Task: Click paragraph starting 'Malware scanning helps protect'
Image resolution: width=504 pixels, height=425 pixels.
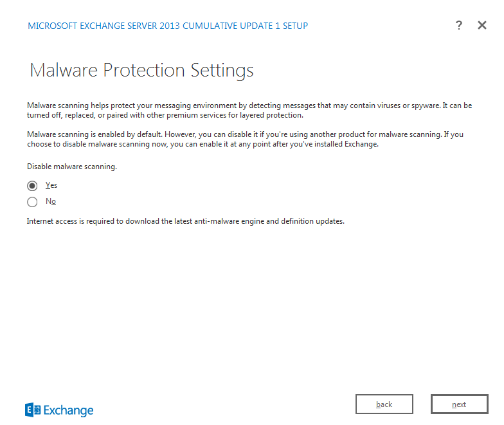Action: point(249,110)
